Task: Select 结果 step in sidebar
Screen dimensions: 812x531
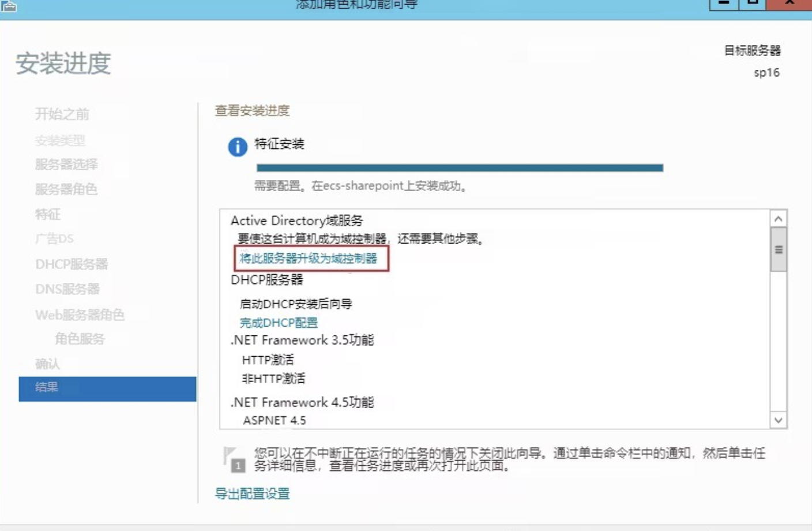Action: point(107,388)
